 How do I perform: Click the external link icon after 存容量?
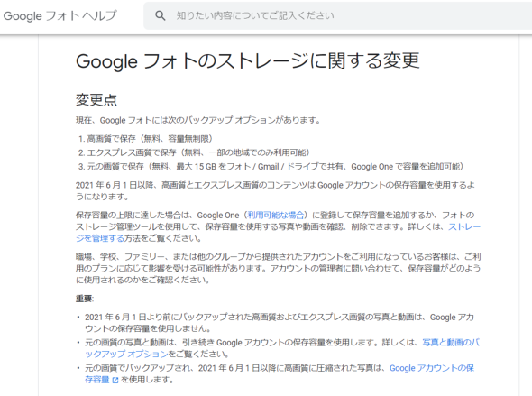115,380
